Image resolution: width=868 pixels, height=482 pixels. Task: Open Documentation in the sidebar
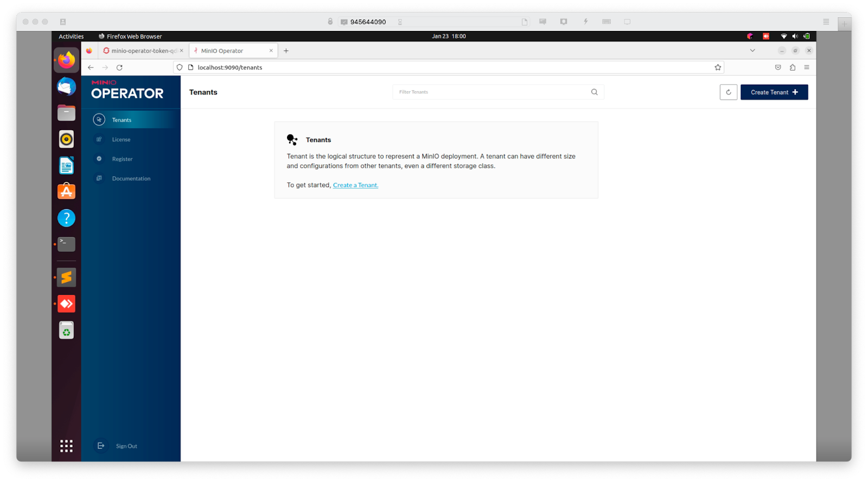coord(131,179)
